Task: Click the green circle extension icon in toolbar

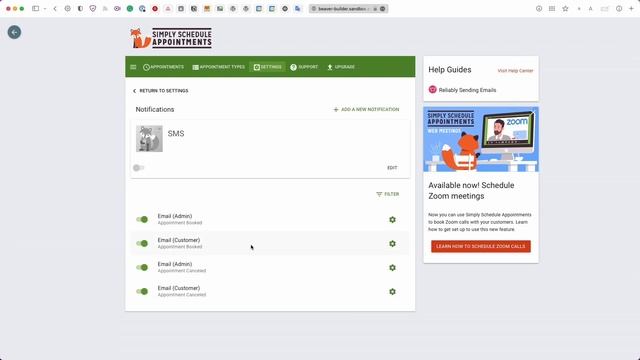Action: (130, 9)
